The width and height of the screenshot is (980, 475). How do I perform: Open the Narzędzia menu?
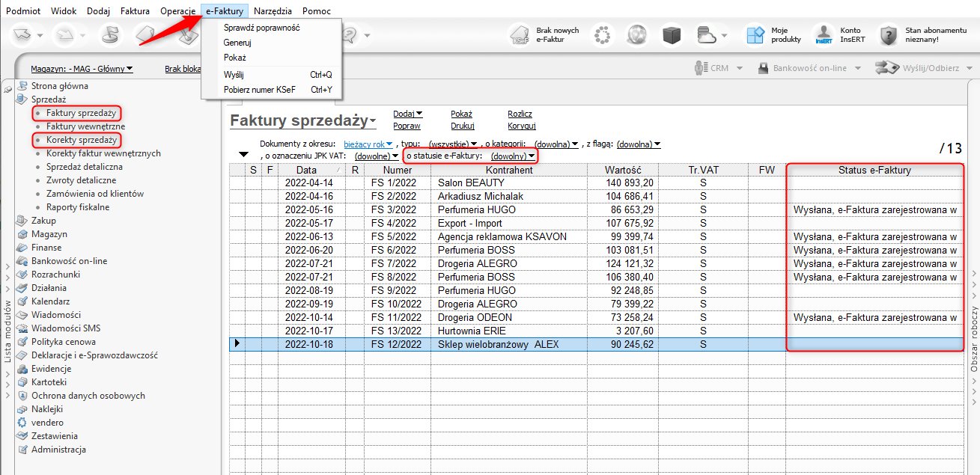[x=273, y=11]
